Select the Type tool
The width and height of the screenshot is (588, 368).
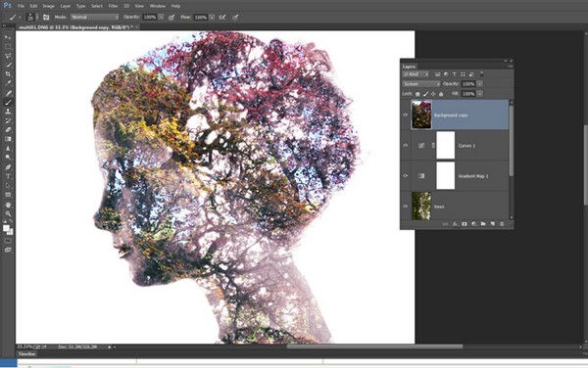point(8,176)
